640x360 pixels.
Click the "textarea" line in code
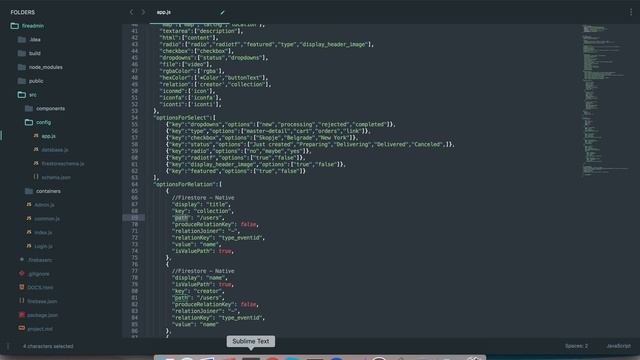click(202, 31)
